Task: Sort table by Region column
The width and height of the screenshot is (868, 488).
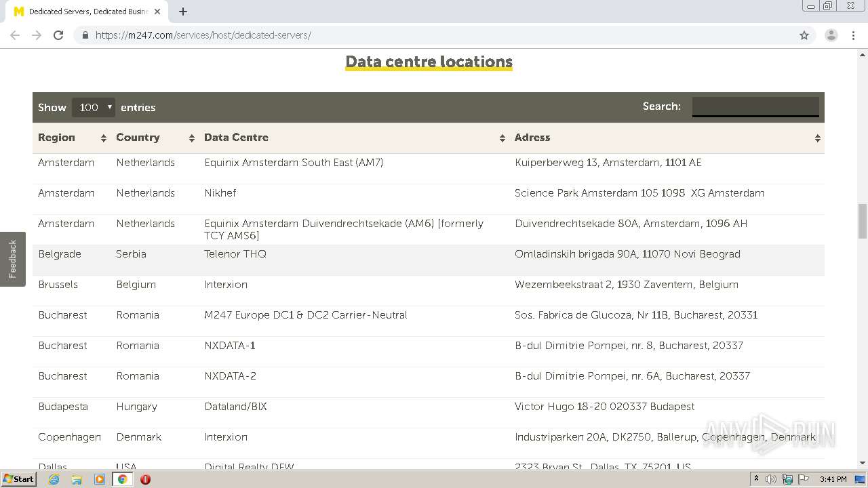Action: tap(72, 138)
